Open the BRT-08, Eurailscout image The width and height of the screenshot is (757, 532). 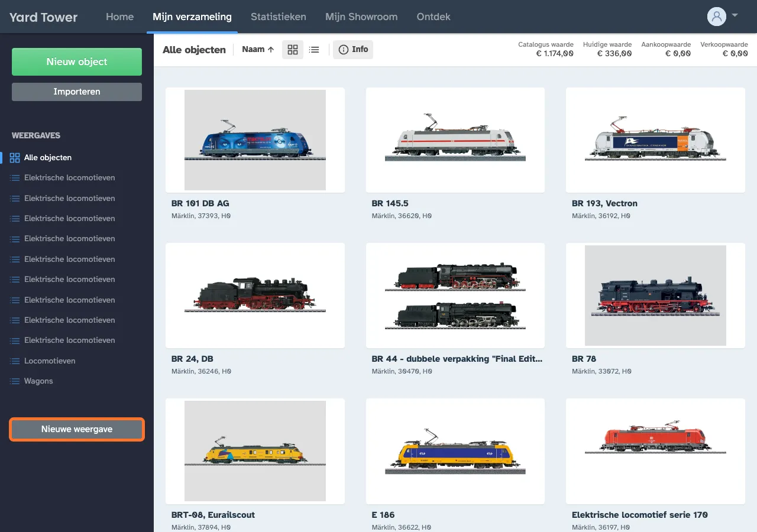tap(255, 451)
